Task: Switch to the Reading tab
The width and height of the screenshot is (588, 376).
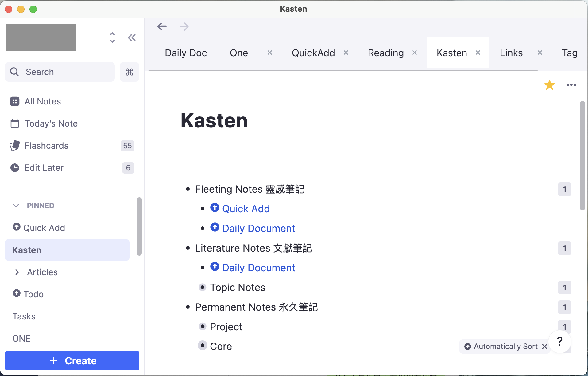Action: click(x=385, y=53)
